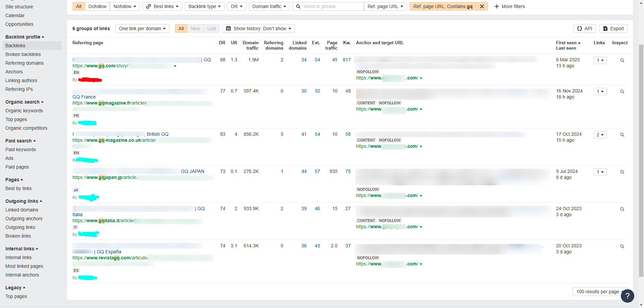The image size is (644, 308).
Task: Open the Domain traffic filter dropdown
Action: pyautogui.click(x=269, y=6)
